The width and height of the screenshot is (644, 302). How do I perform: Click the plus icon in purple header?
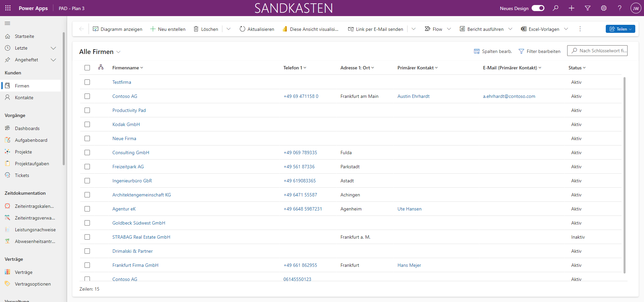(x=572, y=8)
